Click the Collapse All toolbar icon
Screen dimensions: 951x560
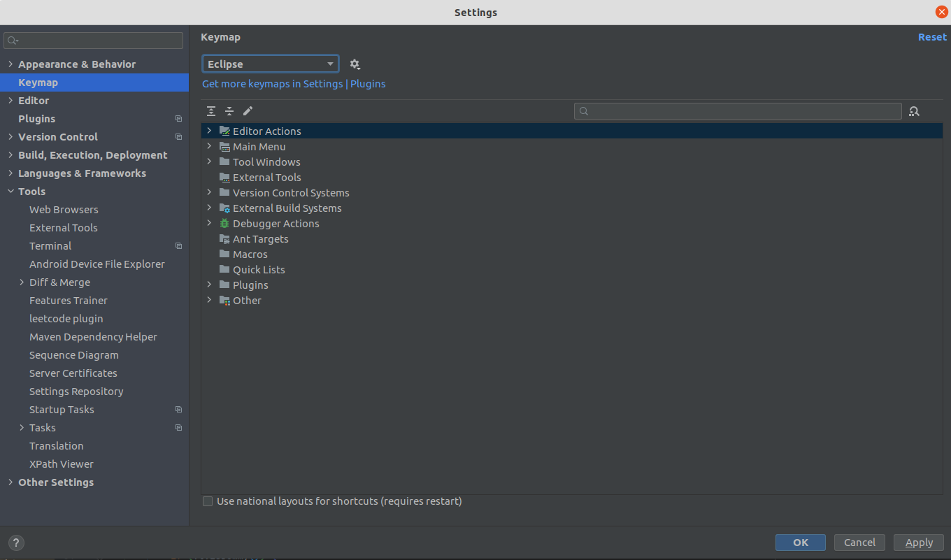point(229,111)
